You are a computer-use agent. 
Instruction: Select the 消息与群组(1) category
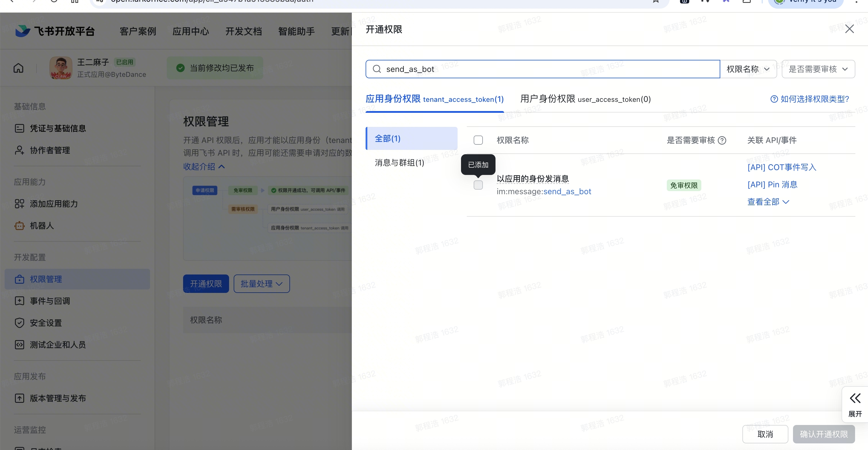(x=411, y=163)
